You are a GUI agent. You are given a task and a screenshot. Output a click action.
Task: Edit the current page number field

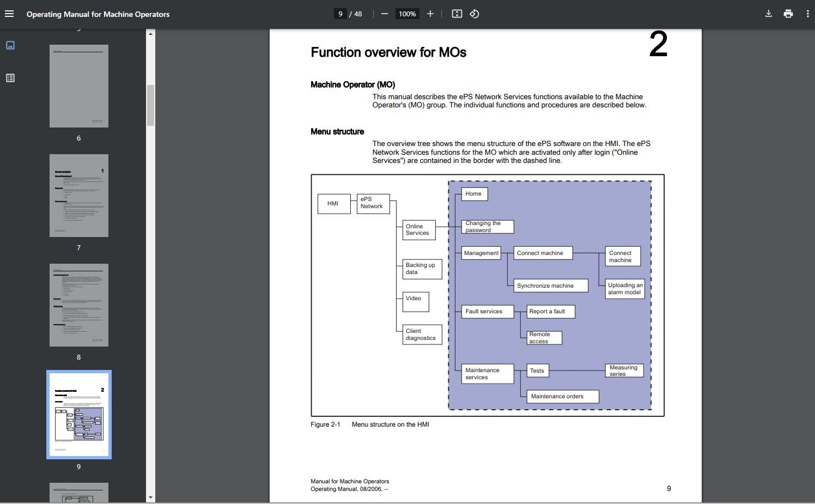340,14
